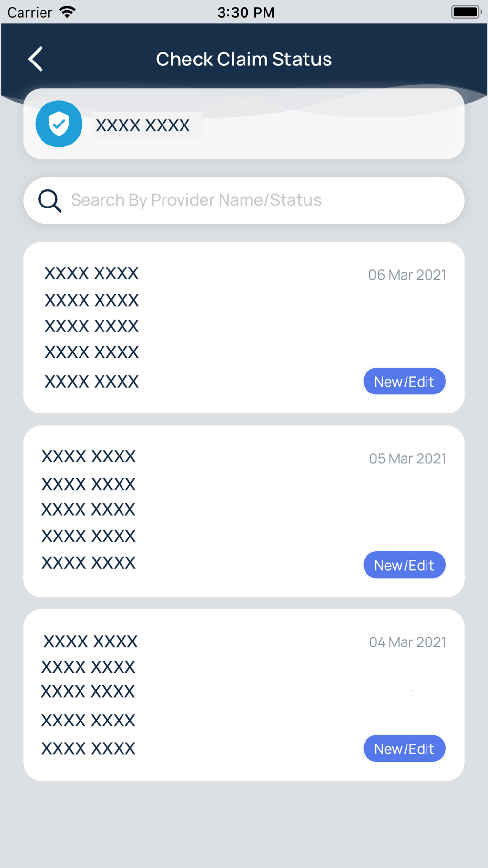The width and height of the screenshot is (488, 868).
Task: Select the 04 Mar 2021 date label
Action: (407, 642)
